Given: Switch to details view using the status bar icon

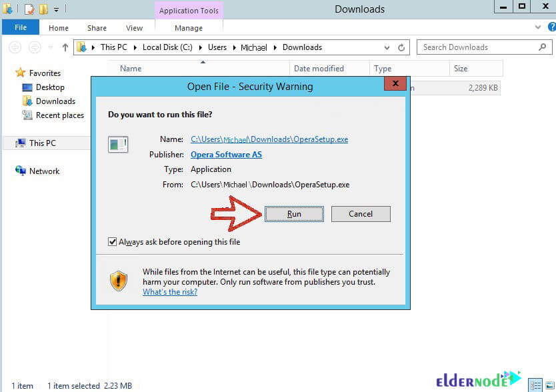Looking at the screenshot, I should (535, 385).
